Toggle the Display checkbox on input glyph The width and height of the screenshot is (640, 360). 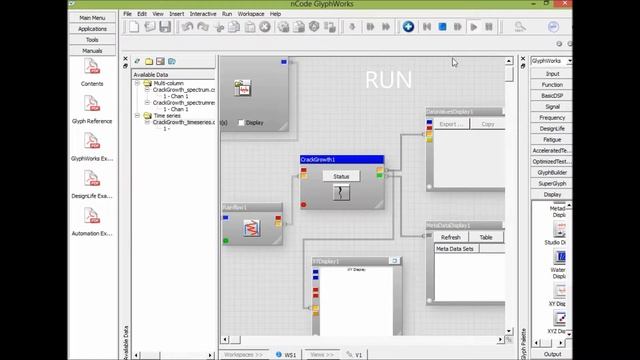point(241,122)
